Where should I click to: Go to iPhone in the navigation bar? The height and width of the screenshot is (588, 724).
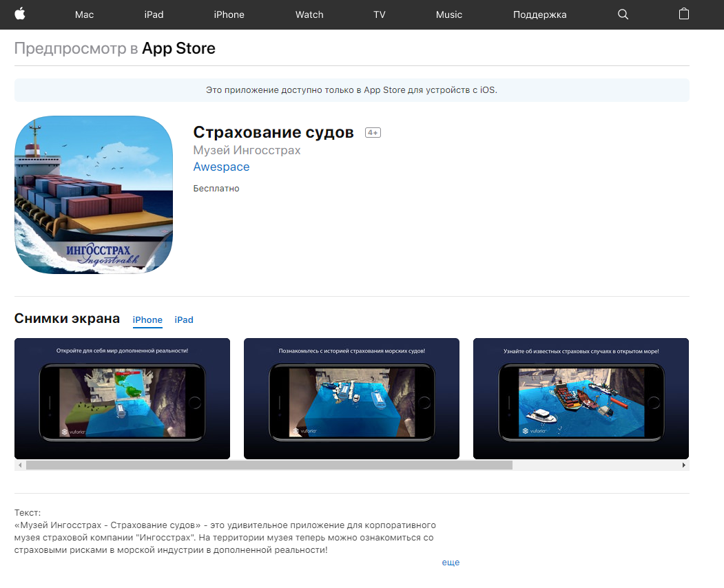[229, 14]
